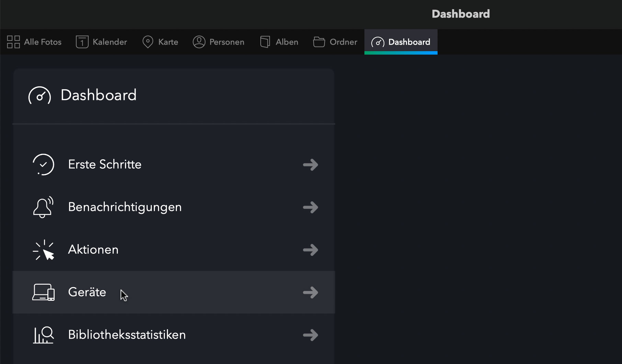
Task: Open the Alle Fotos grid icon
Action: (x=13, y=42)
